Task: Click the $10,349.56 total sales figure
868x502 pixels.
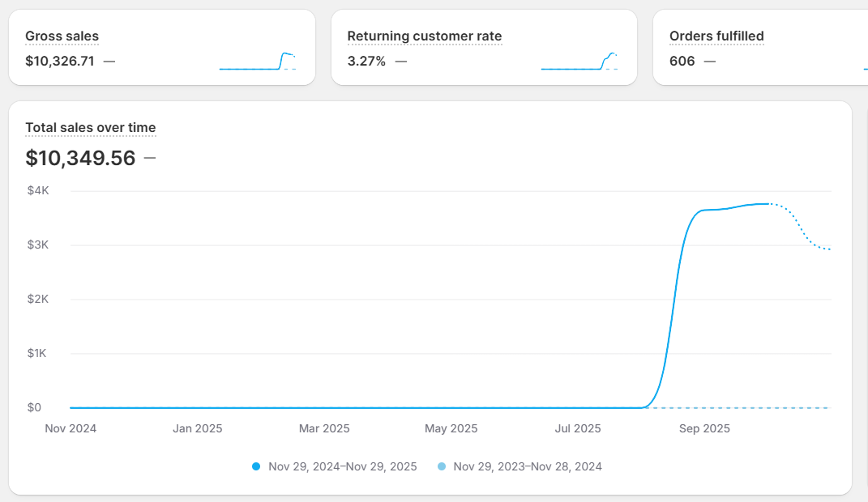Action: pyautogui.click(x=80, y=158)
